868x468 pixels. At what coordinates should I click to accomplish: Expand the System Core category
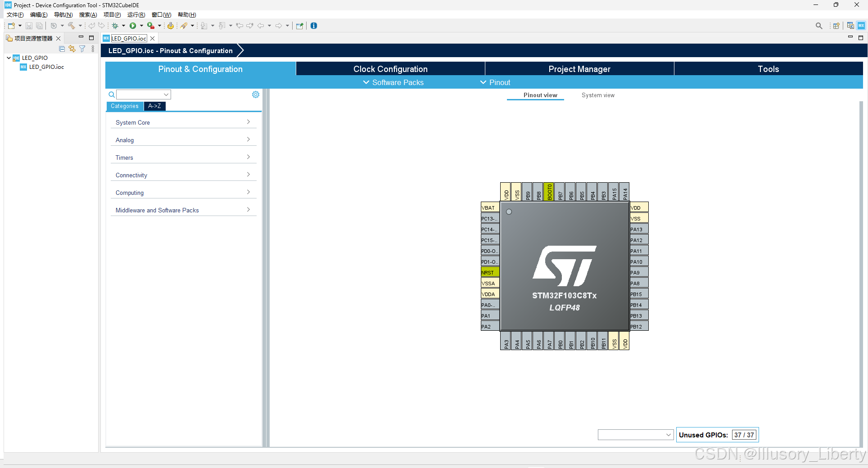tap(183, 122)
